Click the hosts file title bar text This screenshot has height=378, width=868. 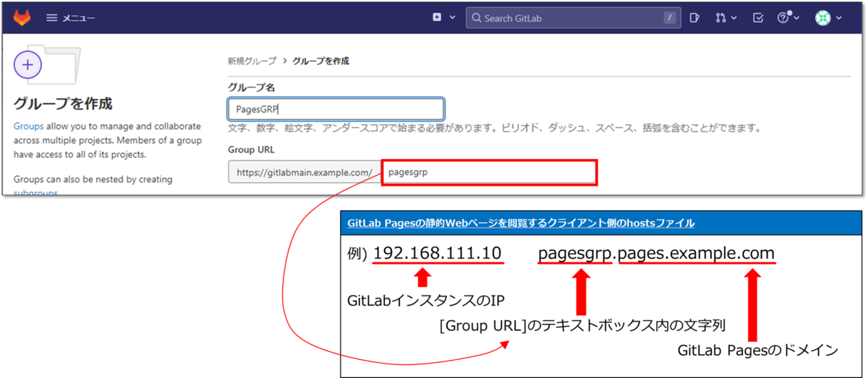[x=521, y=223]
